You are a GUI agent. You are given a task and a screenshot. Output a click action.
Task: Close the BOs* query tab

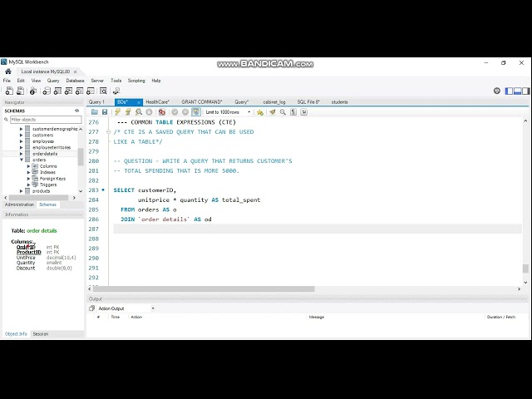(x=139, y=102)
